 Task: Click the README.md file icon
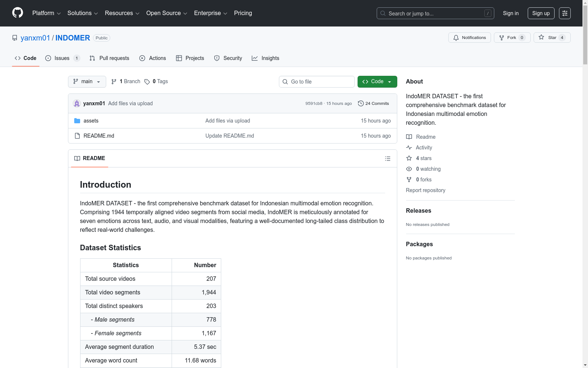(77, 136)
